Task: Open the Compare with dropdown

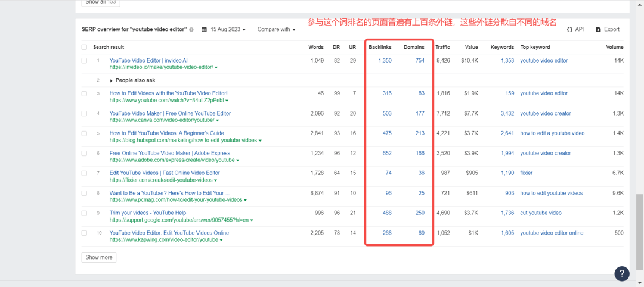Action: coord(277,30)
